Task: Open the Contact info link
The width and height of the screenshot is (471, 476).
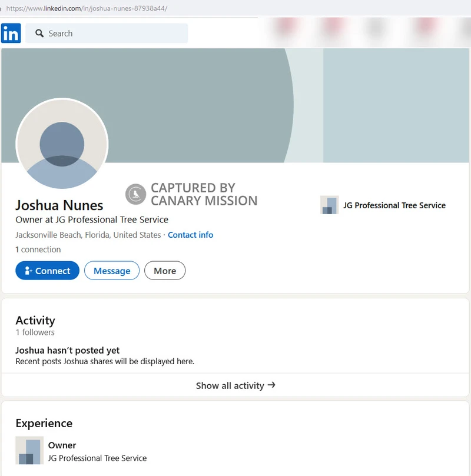Action: tap(190, 235)
